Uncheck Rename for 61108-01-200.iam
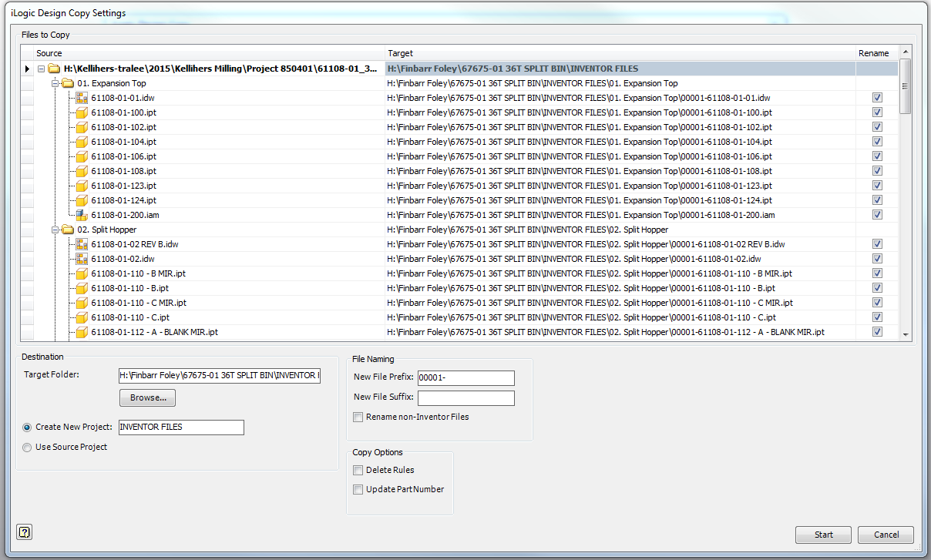Image resolution: width=931 pixels, height=560 pixels. pos(877,215)
